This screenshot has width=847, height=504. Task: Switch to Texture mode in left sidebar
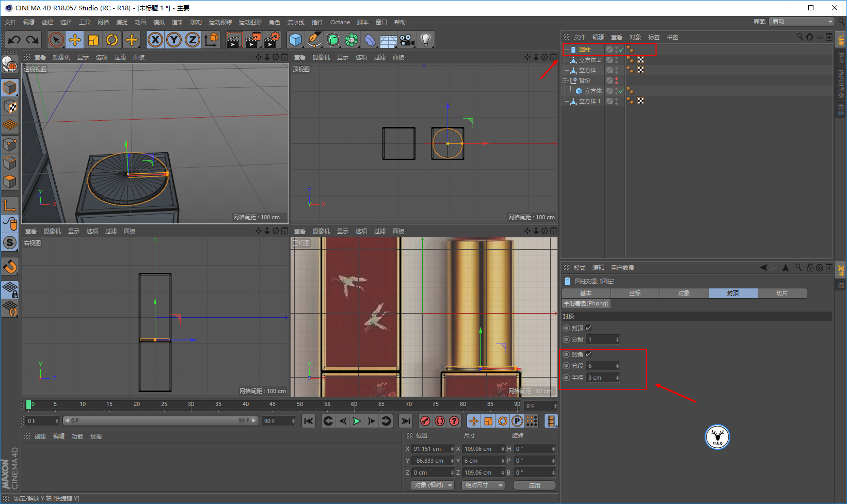point(10,106)
